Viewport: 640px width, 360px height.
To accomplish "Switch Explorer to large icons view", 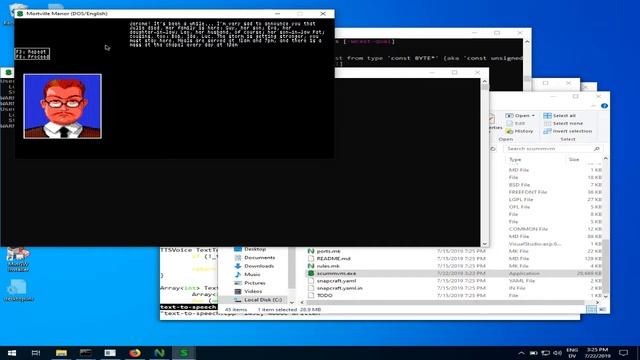I will point(602,309).
